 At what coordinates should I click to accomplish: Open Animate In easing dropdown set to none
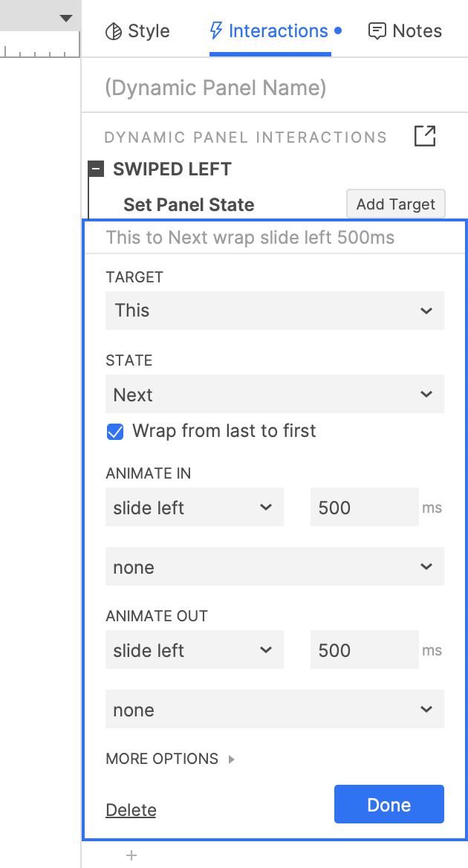pyautogui.click(x=275, y=568)
